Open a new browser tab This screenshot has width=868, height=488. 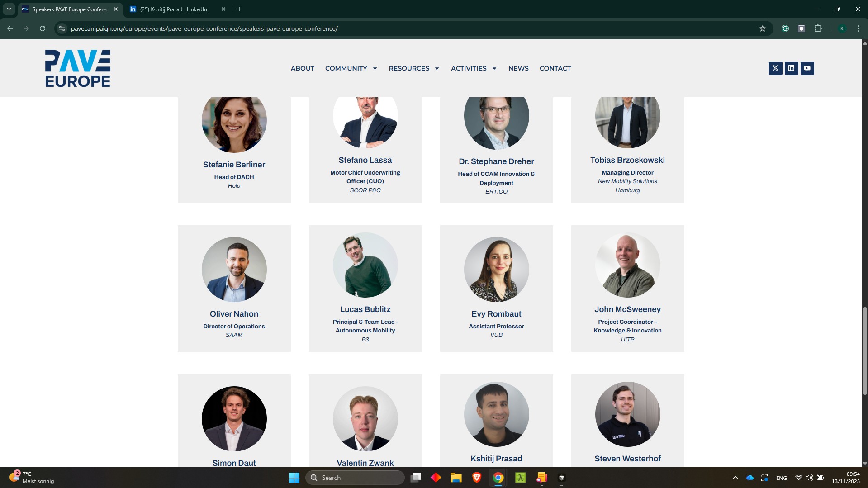coord(240,9)
